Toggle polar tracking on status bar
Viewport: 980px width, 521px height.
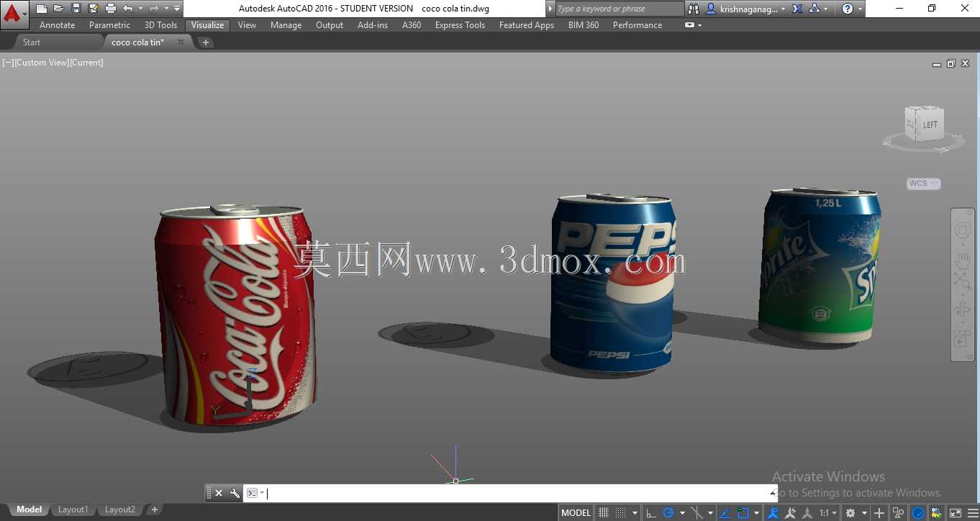click(668, 513)
